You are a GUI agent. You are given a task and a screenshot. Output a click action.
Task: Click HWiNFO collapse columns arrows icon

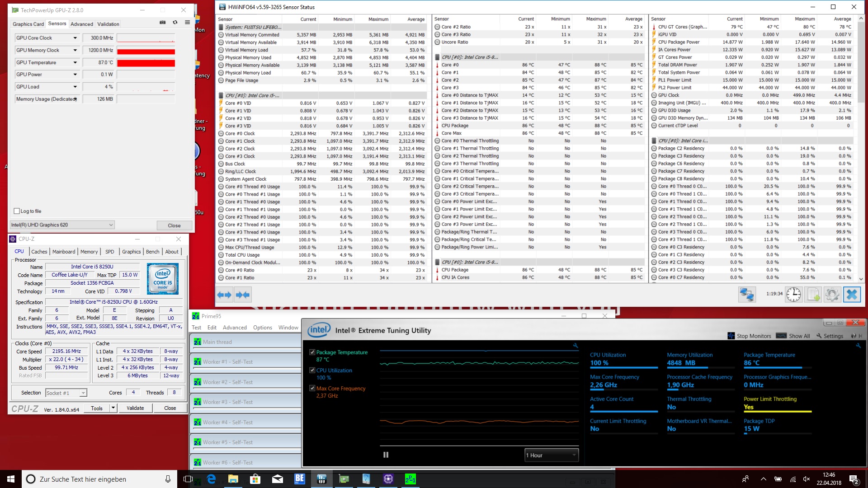tap(243, 295)
